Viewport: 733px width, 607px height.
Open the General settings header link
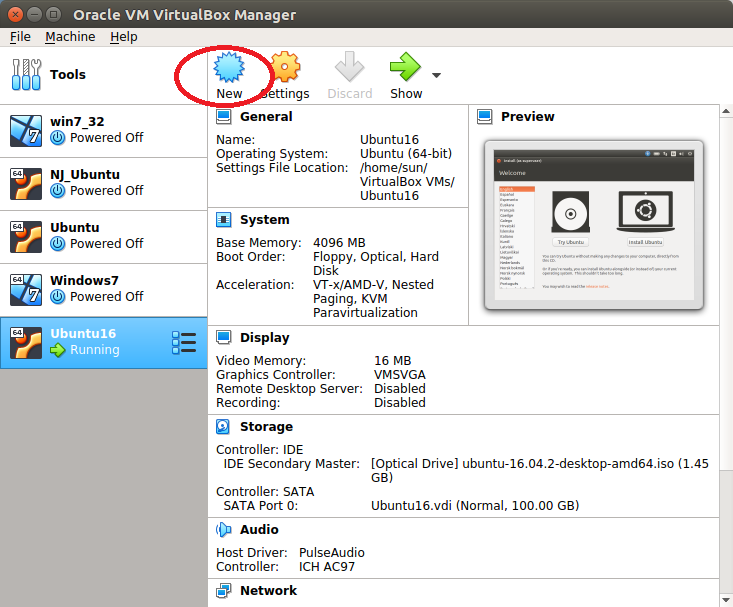click(266, 116)
